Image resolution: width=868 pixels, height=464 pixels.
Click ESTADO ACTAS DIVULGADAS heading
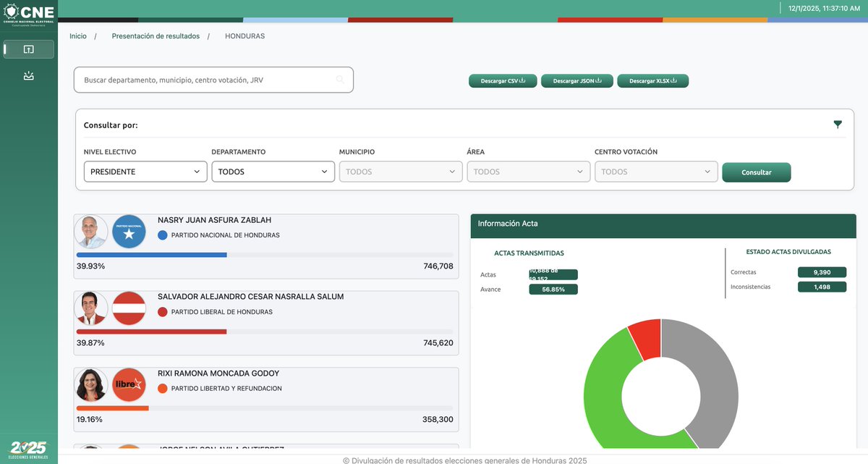point(788,252)
